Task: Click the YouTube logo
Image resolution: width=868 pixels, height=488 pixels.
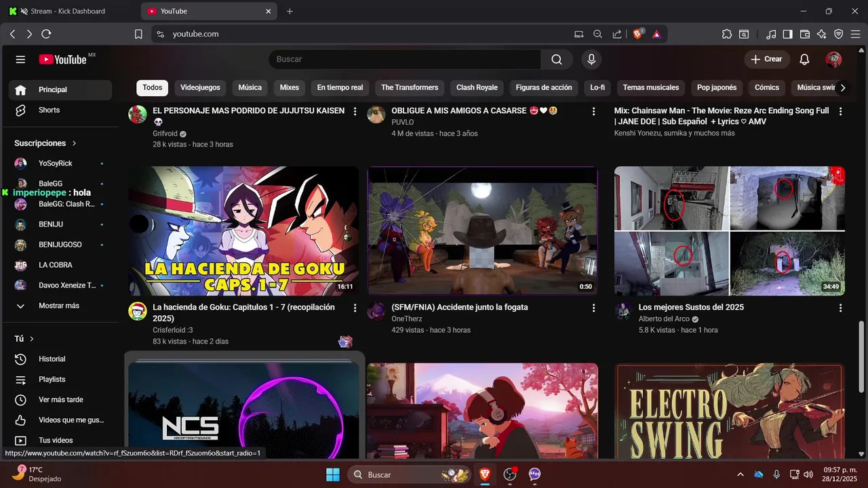Action: pyautogui.click(x=63, y=60)
